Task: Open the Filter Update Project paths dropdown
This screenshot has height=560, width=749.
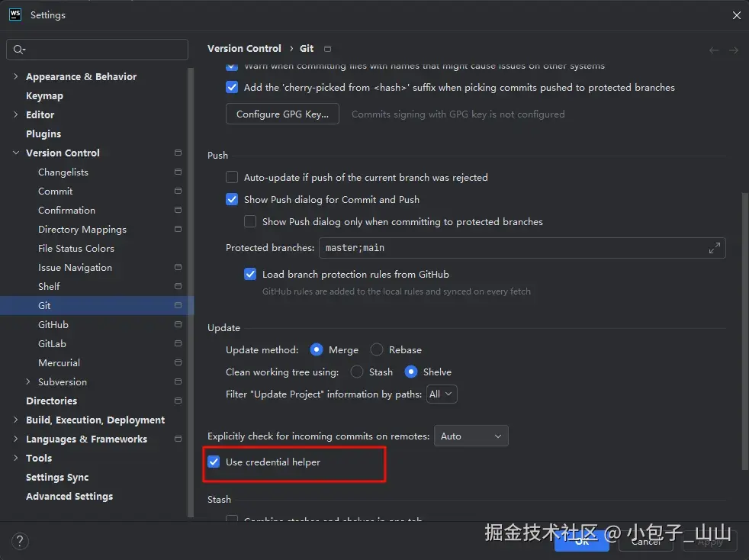Action: pos(442,394)
